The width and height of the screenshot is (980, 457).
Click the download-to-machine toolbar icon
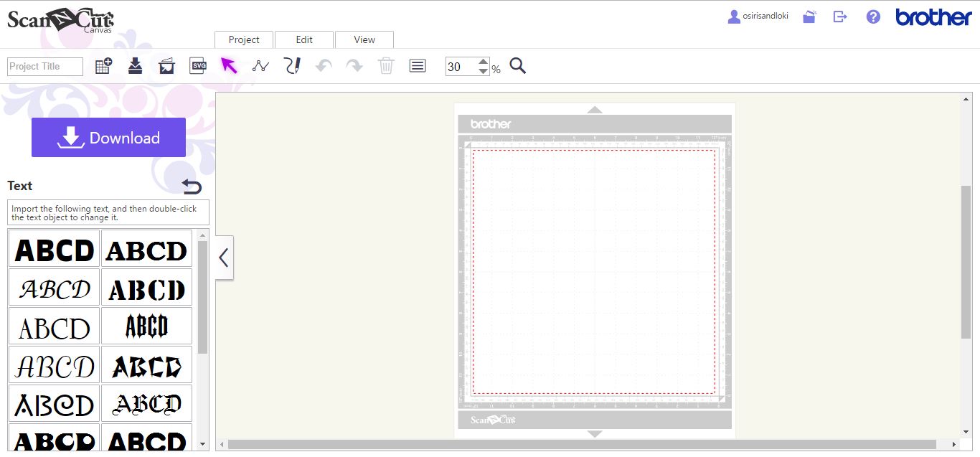click(135, 65)
